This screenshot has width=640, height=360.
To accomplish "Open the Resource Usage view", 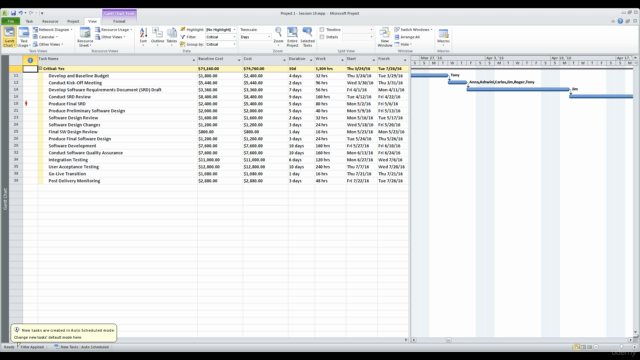I will [x=114, y=30].
